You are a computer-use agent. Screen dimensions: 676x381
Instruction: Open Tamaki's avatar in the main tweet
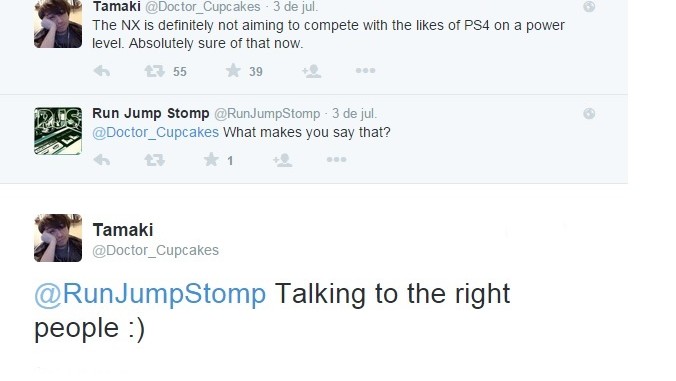click(58, 238)
